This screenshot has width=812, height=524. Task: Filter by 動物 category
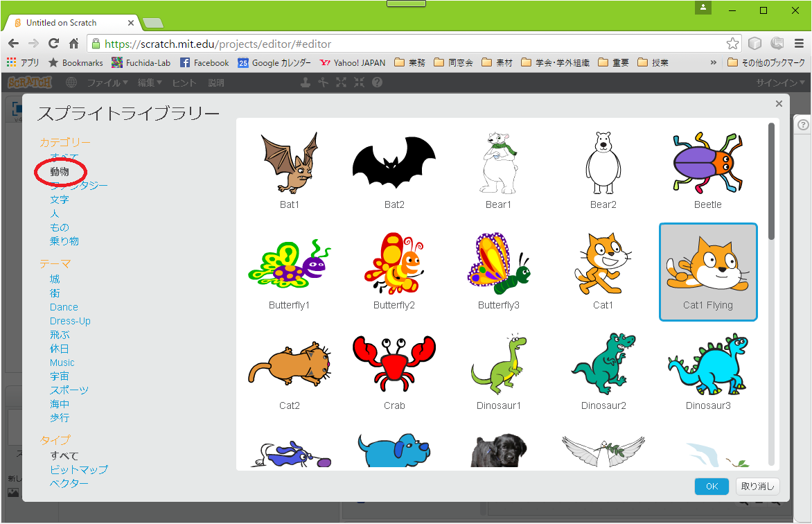click(60, 171)
